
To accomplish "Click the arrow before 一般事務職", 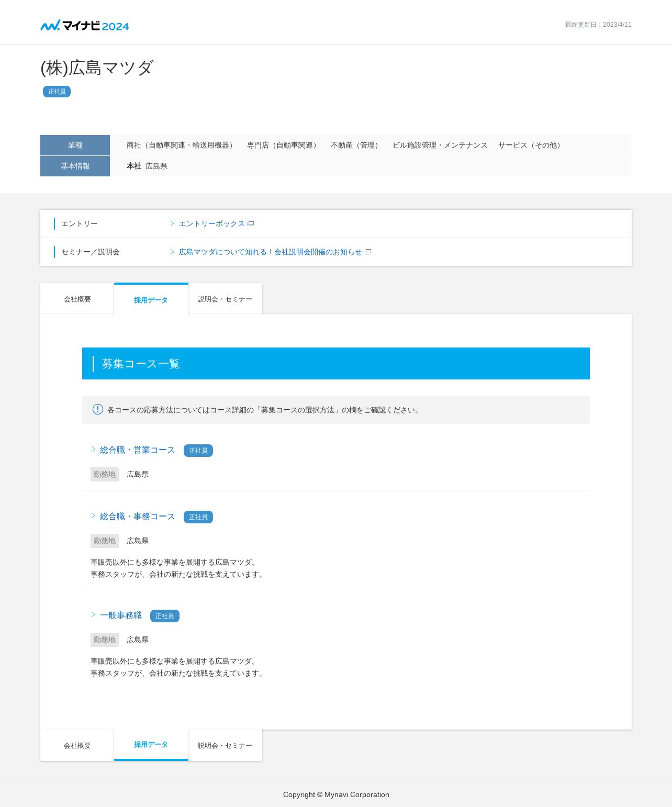I will point(93,614).
